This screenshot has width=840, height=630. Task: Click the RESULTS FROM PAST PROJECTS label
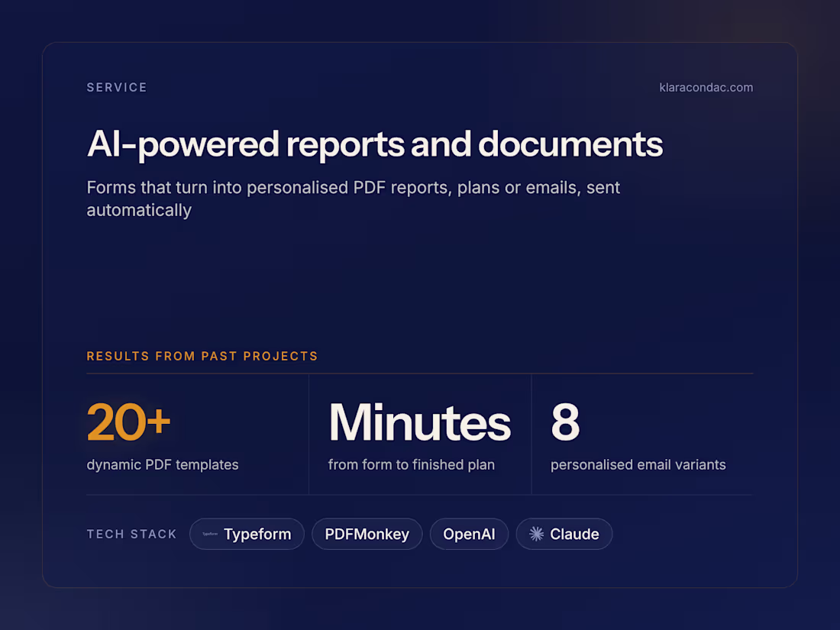(x=202, y=357)
